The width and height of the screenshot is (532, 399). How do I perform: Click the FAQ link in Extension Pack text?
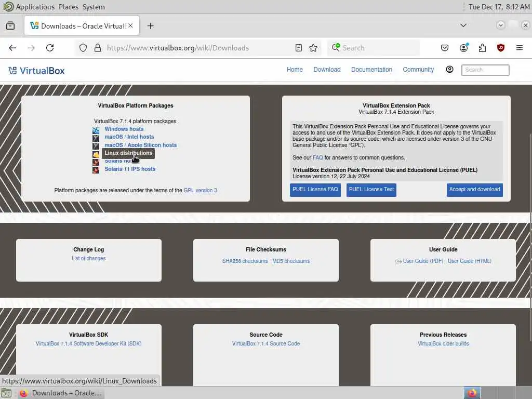tap(318, 158)
